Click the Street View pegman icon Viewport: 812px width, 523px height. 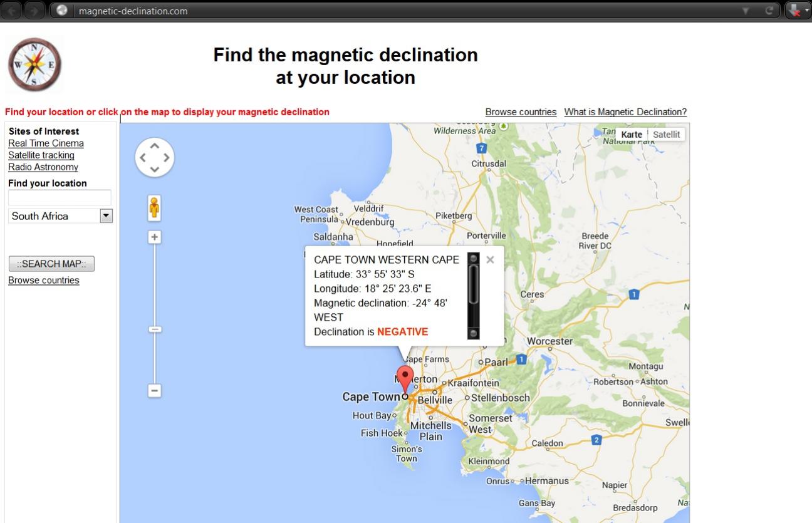pos(154,208)
